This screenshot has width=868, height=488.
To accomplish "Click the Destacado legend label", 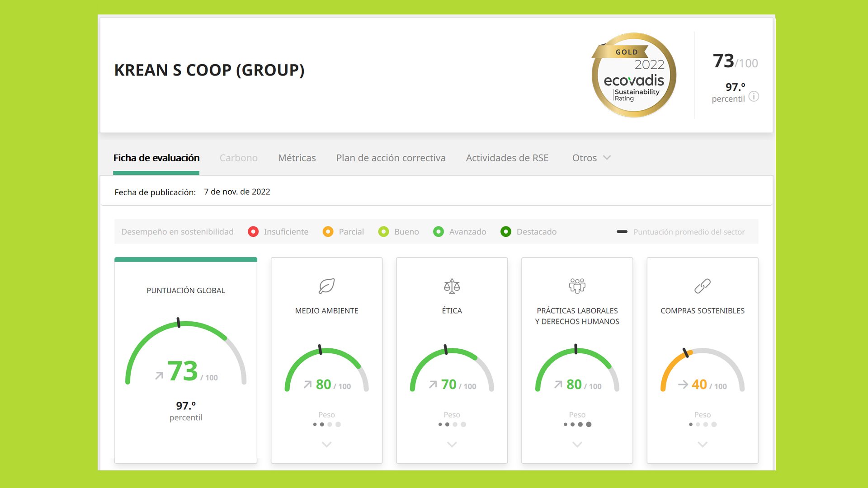I will tap(536, 232).
